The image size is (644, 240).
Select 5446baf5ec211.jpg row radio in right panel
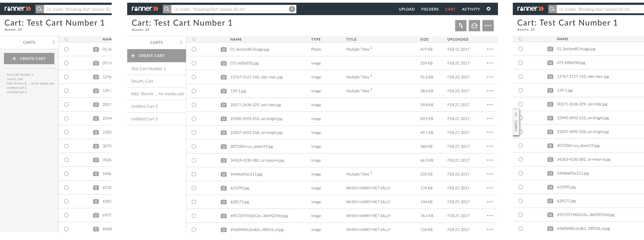[521, 173]
